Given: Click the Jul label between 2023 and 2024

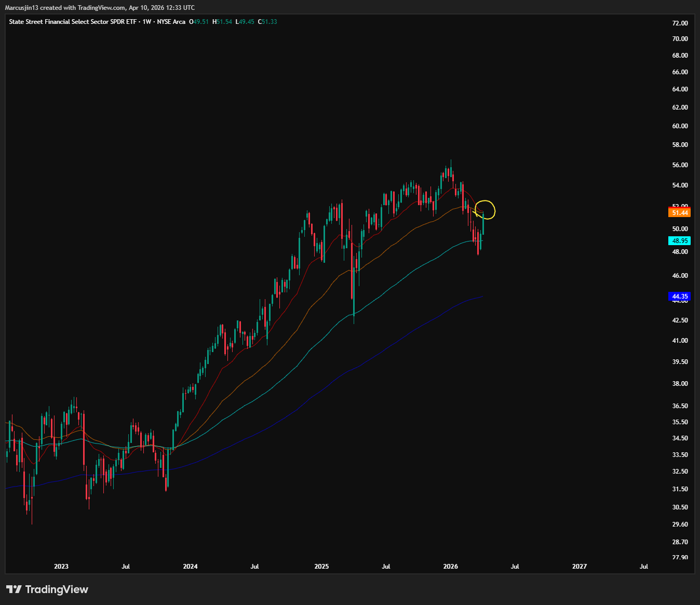Looking at the screenshot, I should point(126,567).
